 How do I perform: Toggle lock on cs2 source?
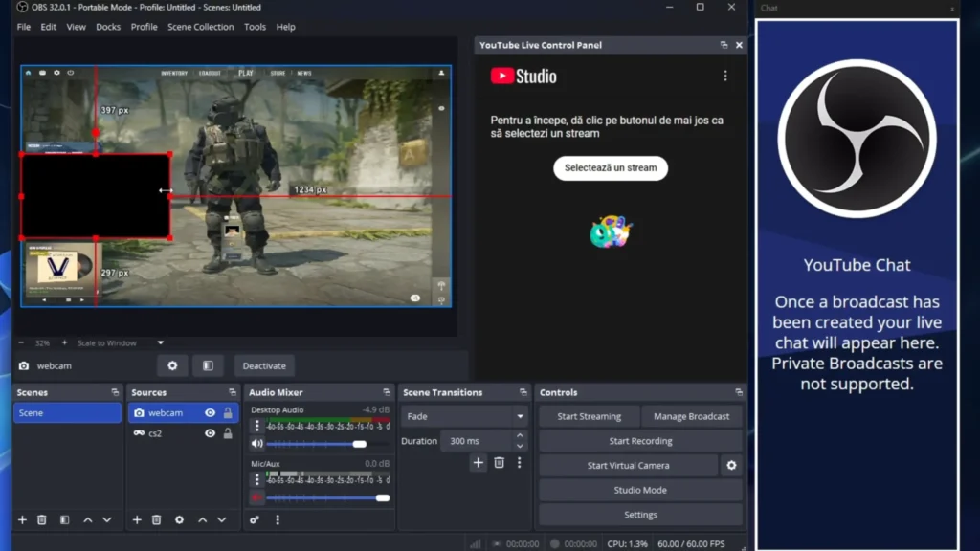pyautogui.click(x=228, y=433)
